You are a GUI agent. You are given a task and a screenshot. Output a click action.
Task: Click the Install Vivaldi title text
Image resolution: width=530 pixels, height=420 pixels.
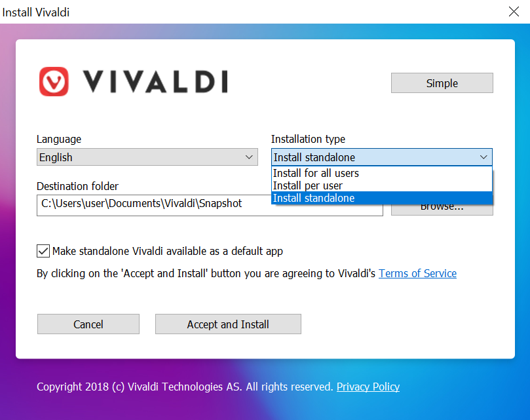coord(35,12)
